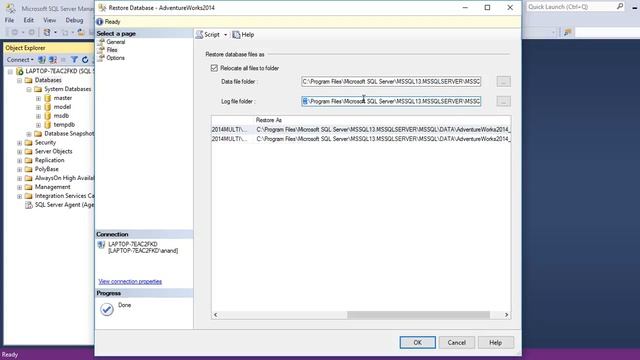Expand the Server Objects folder node

pos(19,151)
